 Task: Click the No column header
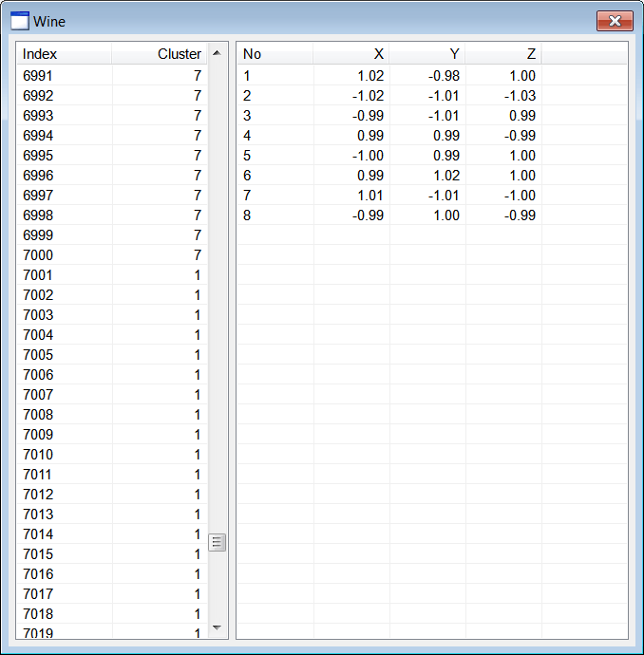click(x=275, y=54)
